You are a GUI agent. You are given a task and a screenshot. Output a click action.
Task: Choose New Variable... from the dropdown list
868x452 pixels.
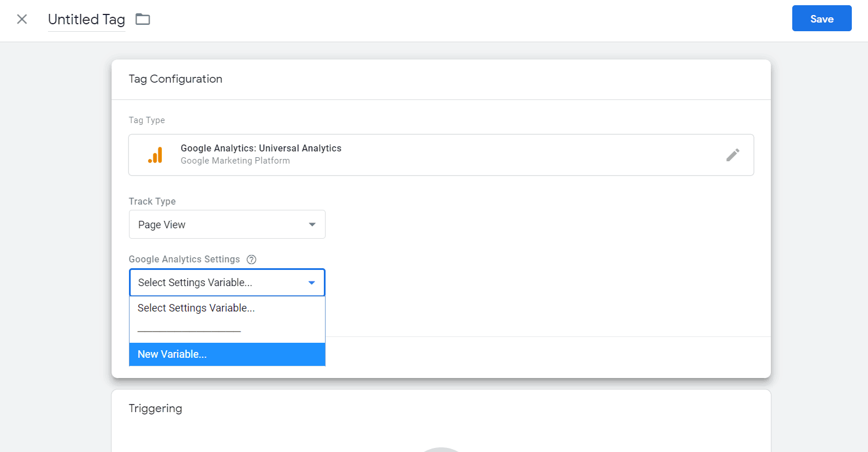227,354
